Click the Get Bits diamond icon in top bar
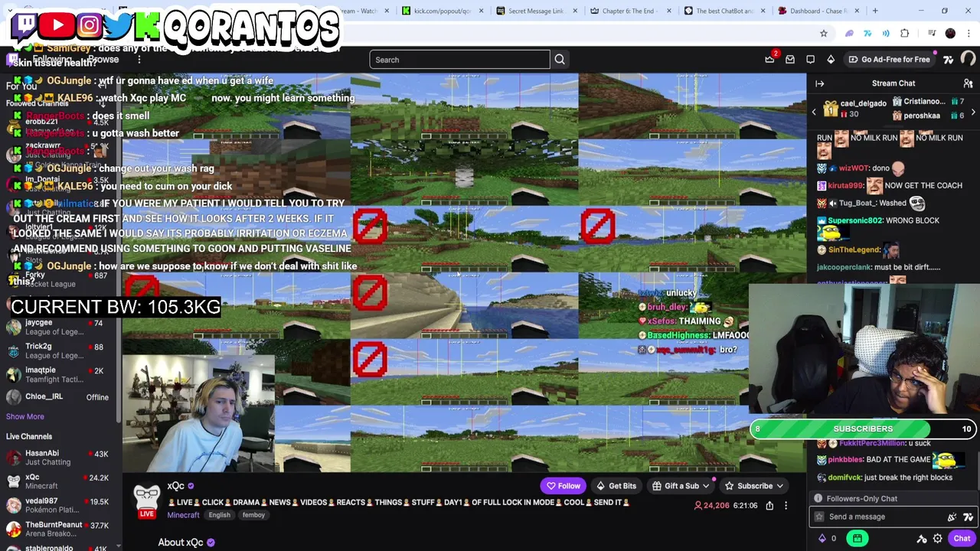 point(831,60)
